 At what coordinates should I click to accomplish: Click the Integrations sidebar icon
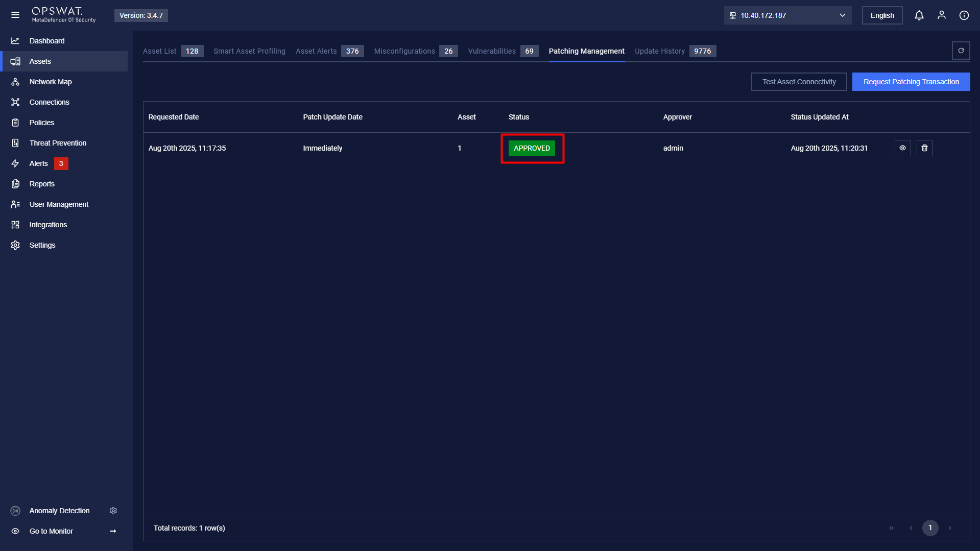(15, 225)
